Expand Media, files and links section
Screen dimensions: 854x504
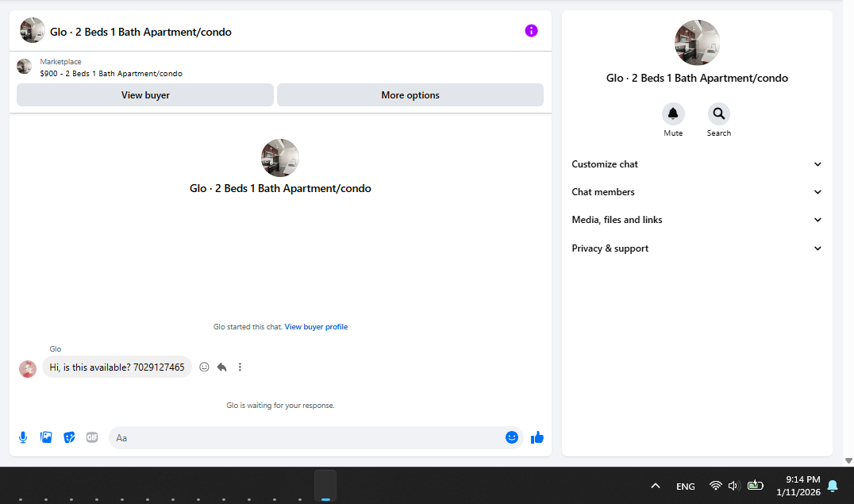[697, 220]
